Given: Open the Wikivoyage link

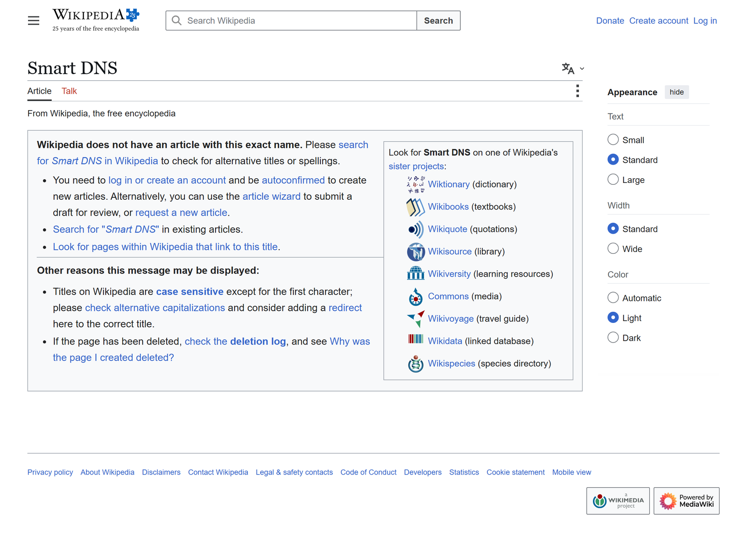Looking at the screenshot, I should pos(451,319).
